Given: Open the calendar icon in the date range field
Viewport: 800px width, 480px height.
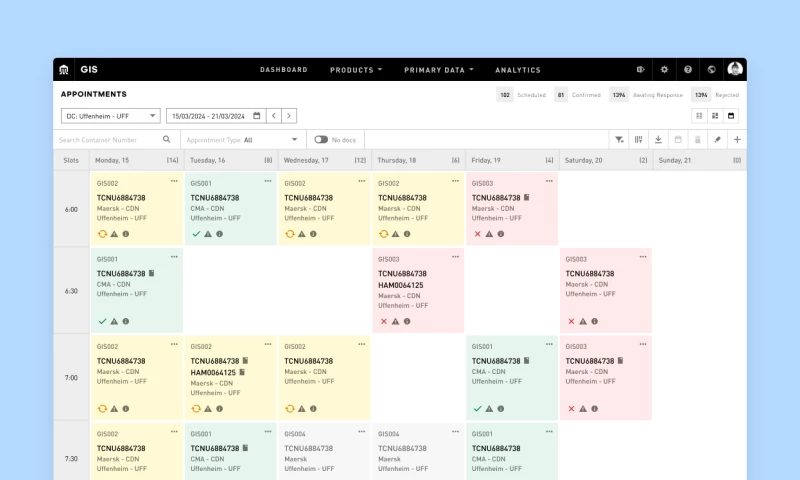Looking at the screenshot, I should (257, 116).
